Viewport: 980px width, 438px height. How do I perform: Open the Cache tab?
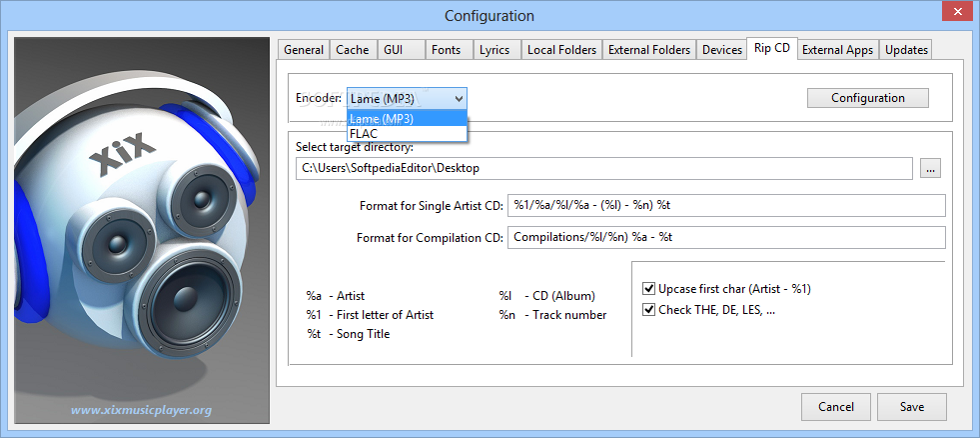click(352, 50)
